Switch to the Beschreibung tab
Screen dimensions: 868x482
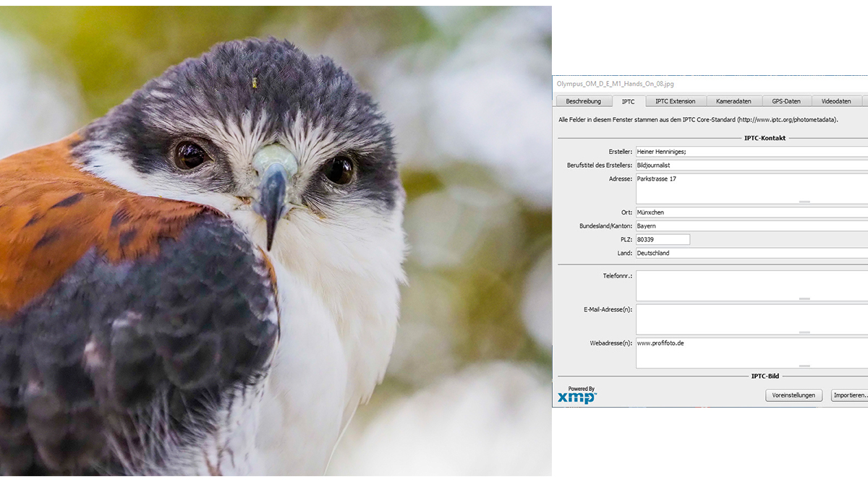pyautogui.click(x=583, y=101)
